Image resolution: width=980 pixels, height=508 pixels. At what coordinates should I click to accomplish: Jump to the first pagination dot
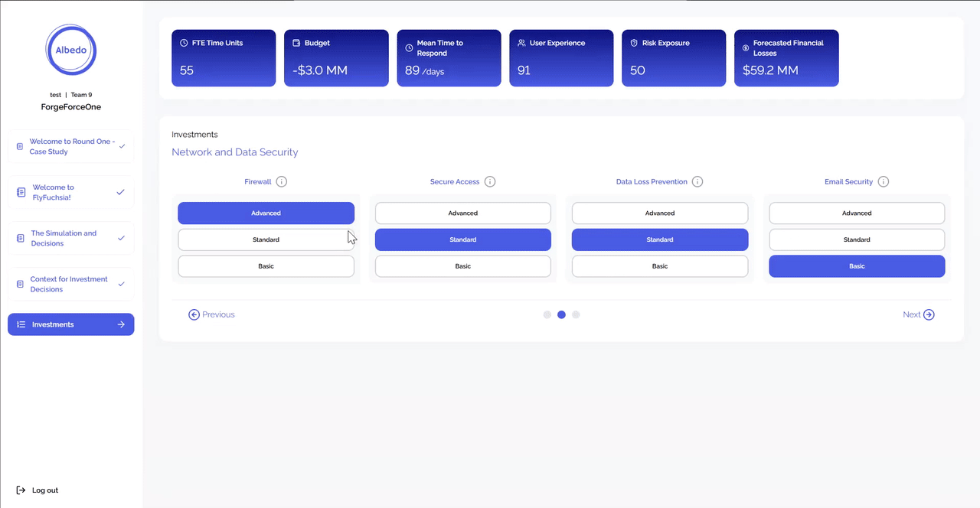(547, 314)
